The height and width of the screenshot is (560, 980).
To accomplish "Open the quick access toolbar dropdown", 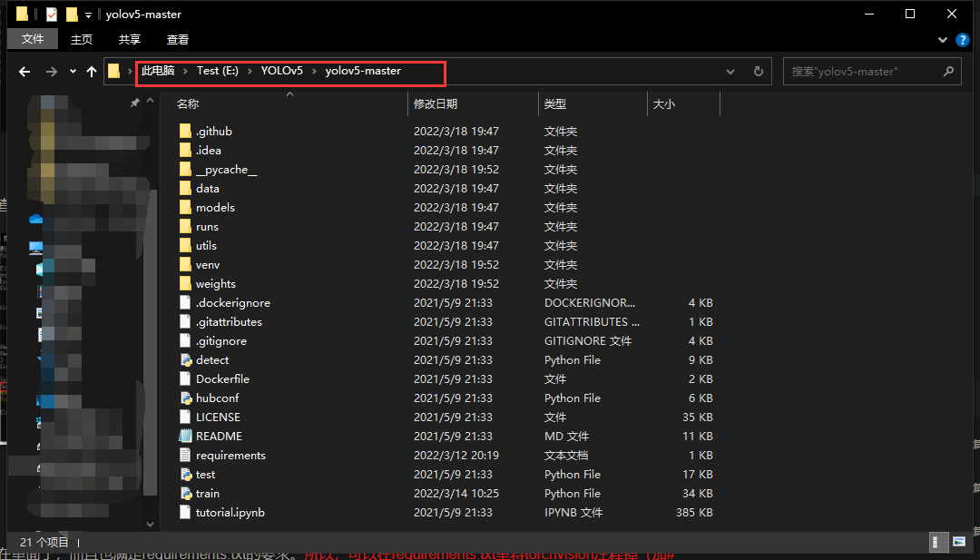I will [88, 15].
